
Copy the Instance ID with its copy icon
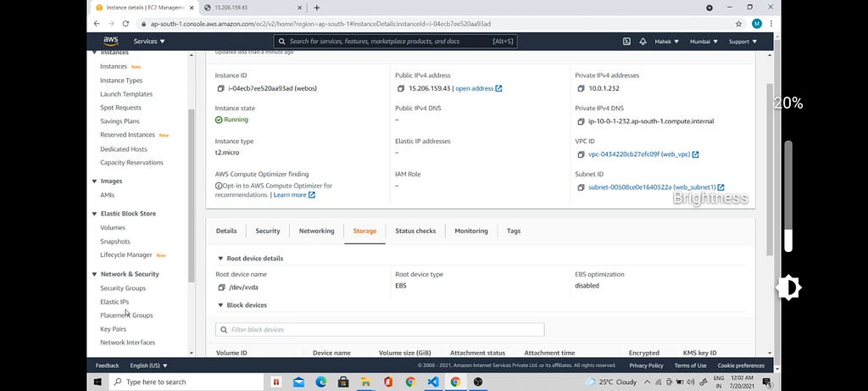(x=221, y=88)
